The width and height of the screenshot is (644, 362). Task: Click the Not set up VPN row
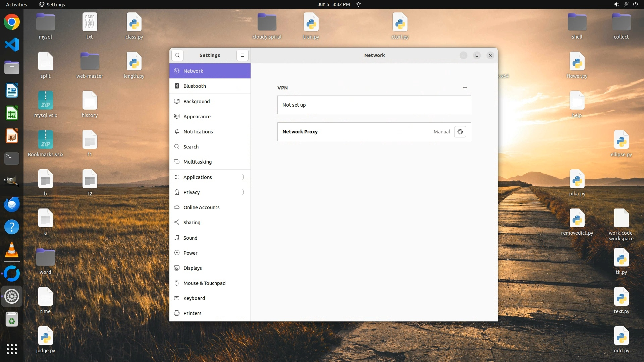click(x=374, y=105)
